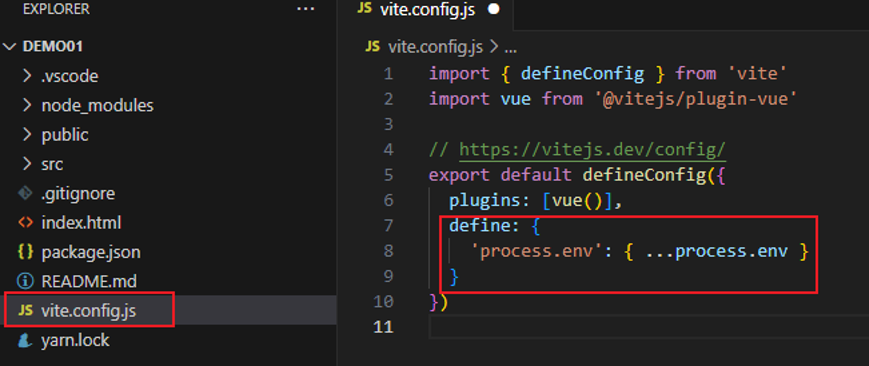Select the .vscode folder row
Viewport: 869px width, 366px height.
(x=168, y=75)
